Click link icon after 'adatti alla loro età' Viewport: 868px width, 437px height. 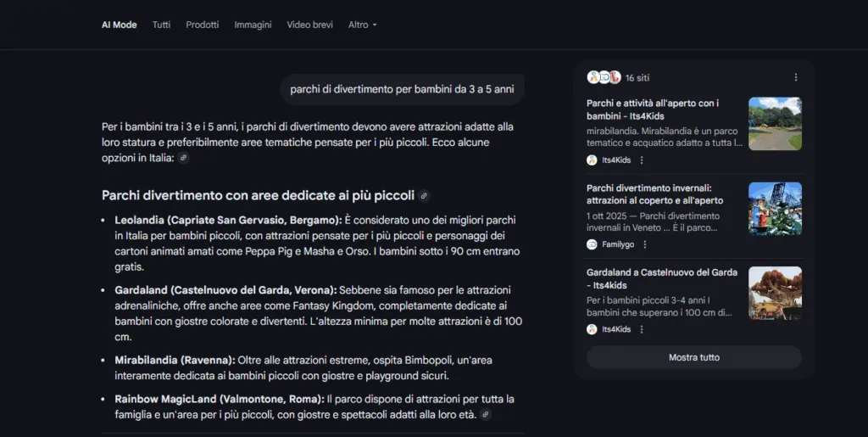[486, 414]
